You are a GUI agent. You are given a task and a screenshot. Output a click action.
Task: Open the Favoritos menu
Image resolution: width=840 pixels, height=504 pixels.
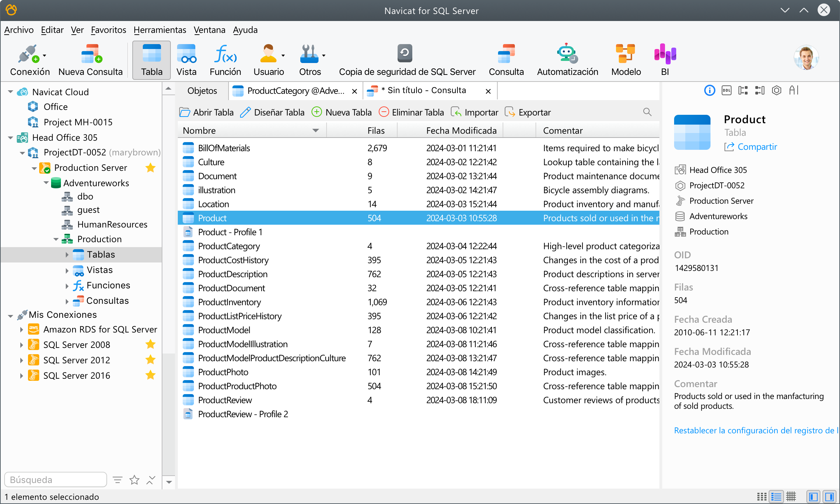(108, 30)
